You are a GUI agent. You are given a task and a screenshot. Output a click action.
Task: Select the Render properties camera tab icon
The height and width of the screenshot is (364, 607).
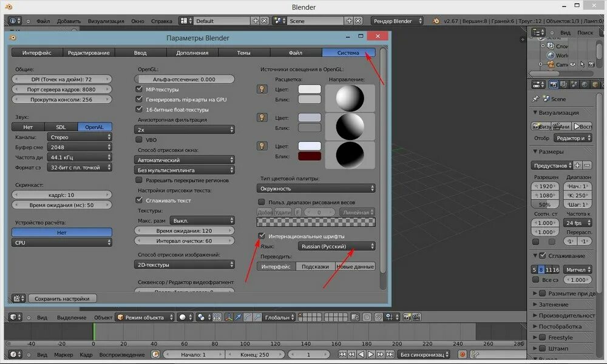tap(554, 85)
